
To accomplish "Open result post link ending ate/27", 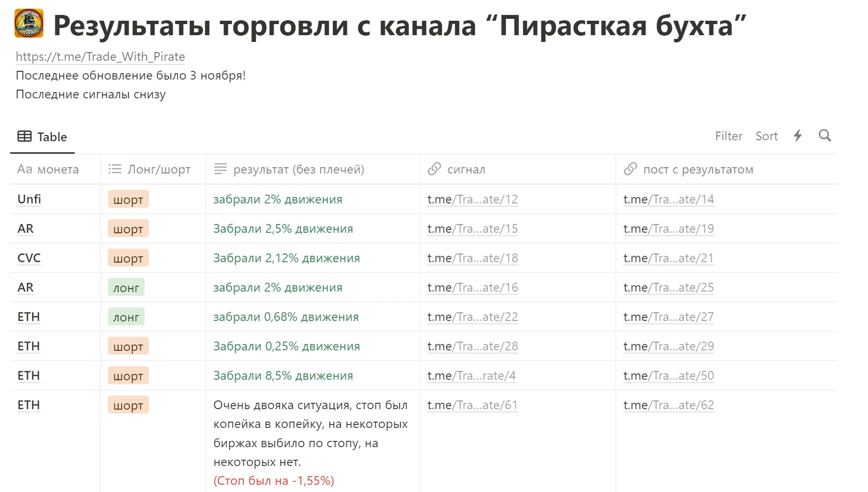I will click(x=668, y=317).
